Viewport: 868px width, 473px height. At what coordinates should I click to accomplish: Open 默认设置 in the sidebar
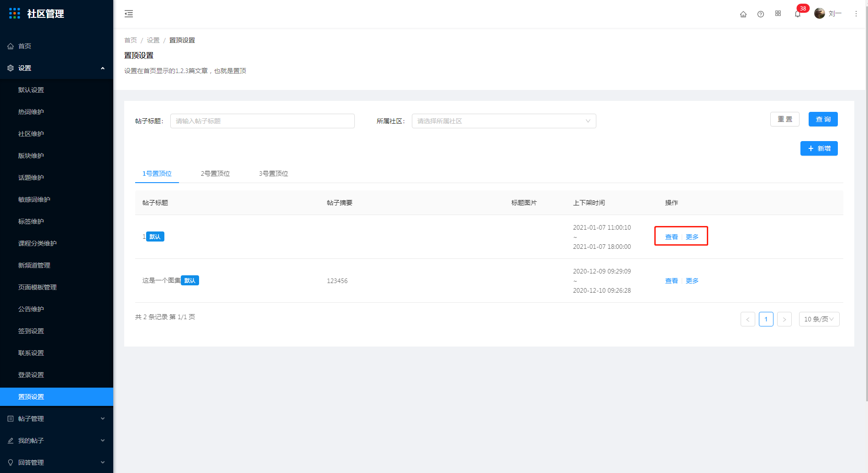[x=31, y=90]
